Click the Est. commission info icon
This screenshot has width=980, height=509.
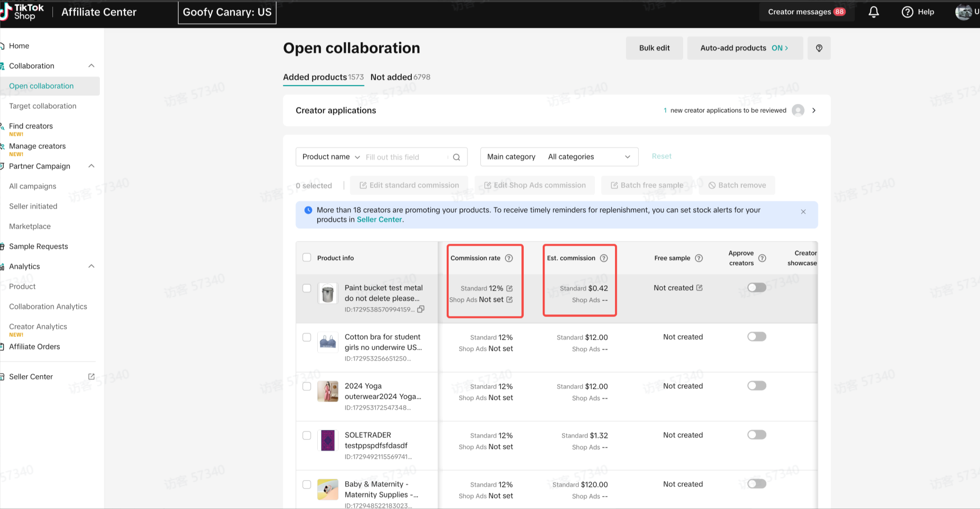604,258
